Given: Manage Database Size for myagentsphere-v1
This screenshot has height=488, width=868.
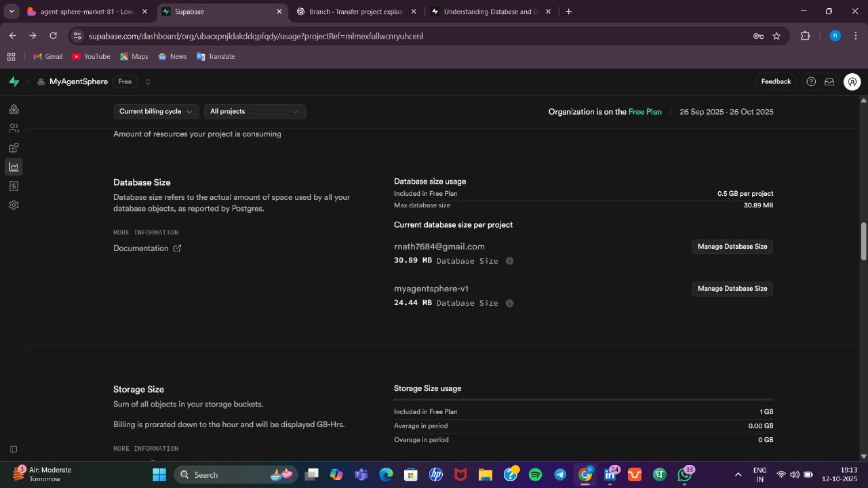Looking at the screenshot, I should point(732,289).
